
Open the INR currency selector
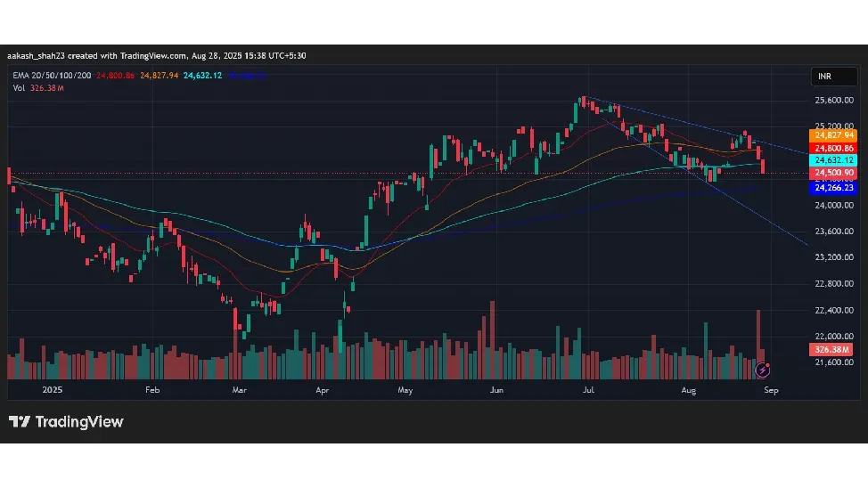coord(833,77)
